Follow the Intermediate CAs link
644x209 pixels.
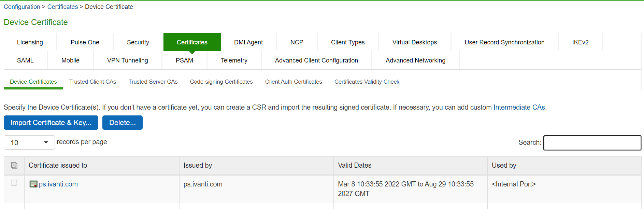(519, 108)
